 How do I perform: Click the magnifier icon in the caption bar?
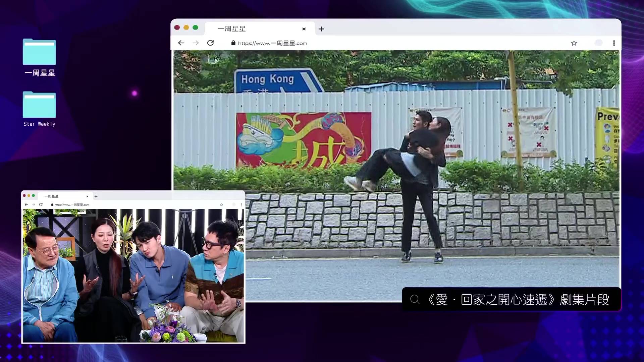click(415, 299)
